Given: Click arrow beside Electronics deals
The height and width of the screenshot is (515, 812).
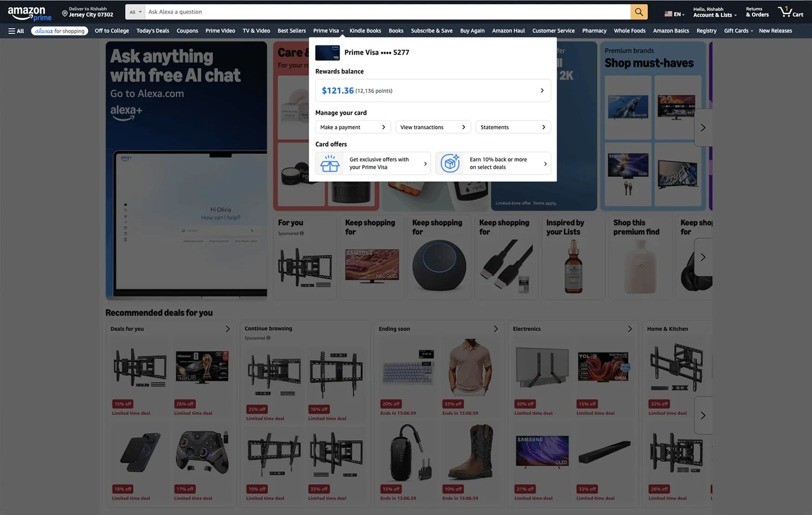Looking at the screenshot, I should pyautogui.click(x=630, y=329).
